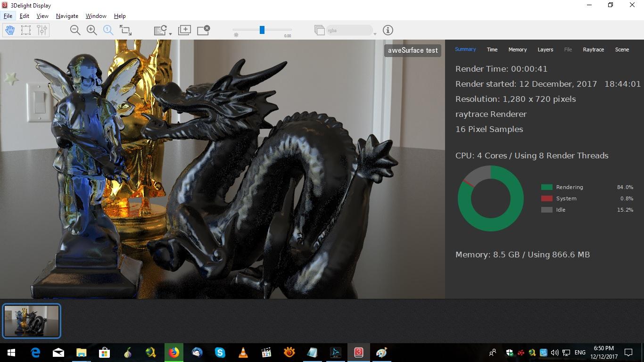
Task: Click the Render Time 00:00:41 text
Action: 502,69
